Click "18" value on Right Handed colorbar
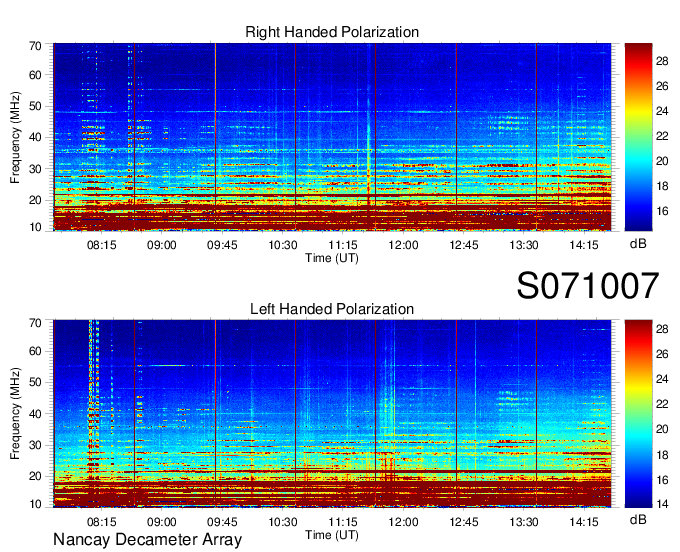This screenshot has width=680, height=552. (662, 186)
